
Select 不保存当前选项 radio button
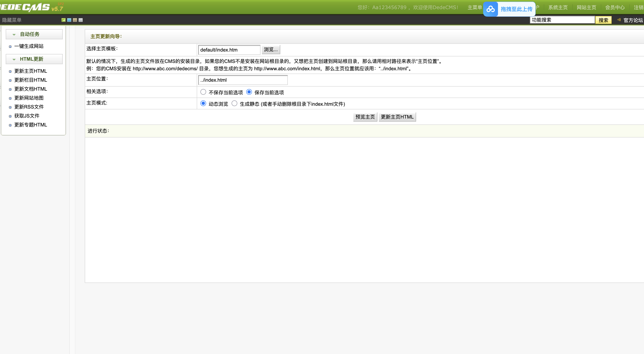pos(203,92)
